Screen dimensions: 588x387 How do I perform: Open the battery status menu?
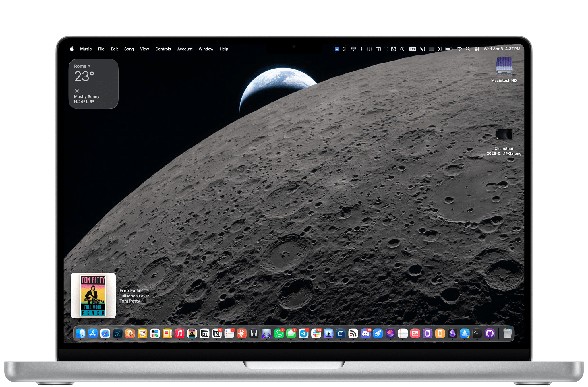(449, 49)
